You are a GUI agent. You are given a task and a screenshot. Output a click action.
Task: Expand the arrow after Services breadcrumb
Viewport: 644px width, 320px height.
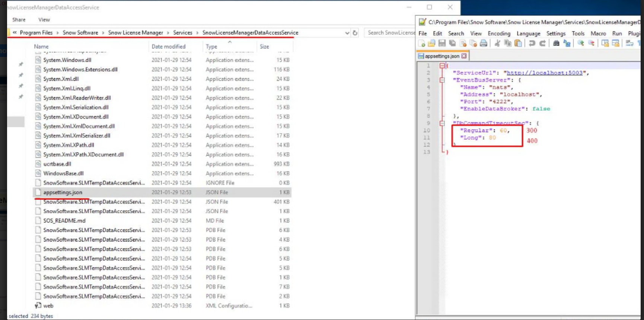pyautogui.click(x=197, y=33)
